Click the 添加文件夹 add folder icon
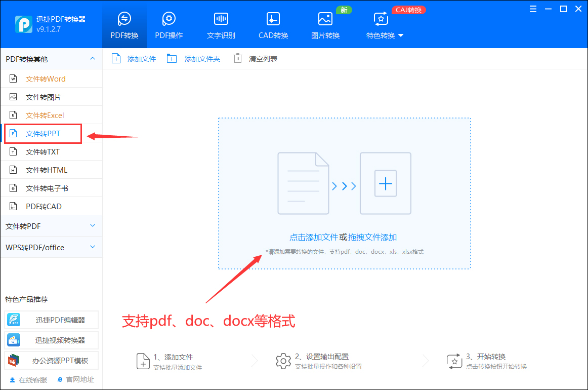This screenshot has height=390, width=588. coord(172,58)
